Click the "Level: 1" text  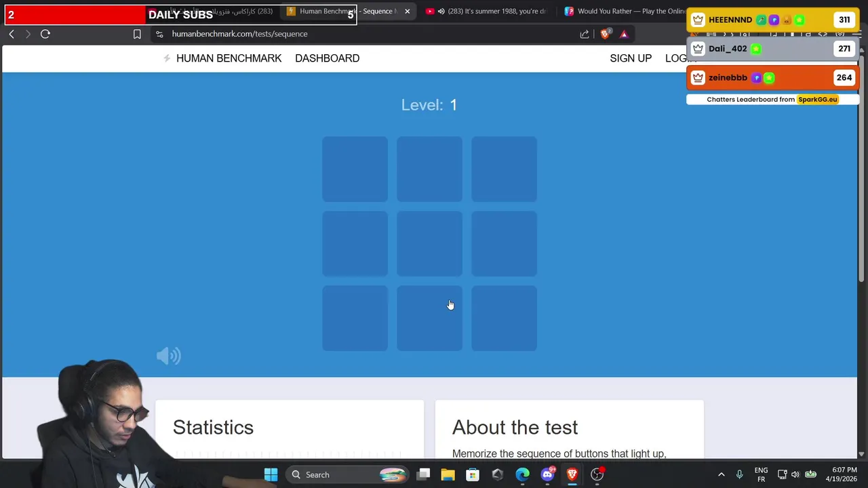click(429, 104)
